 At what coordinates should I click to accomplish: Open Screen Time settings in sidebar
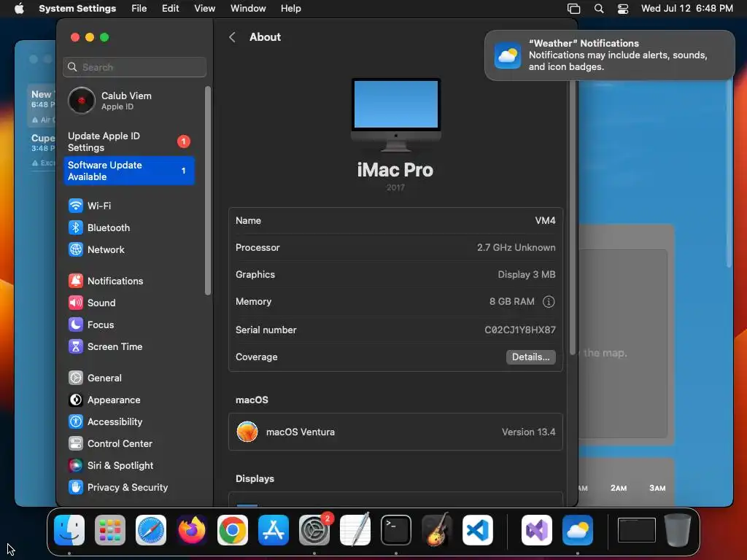pyautogui.click(x=128, y=346)
